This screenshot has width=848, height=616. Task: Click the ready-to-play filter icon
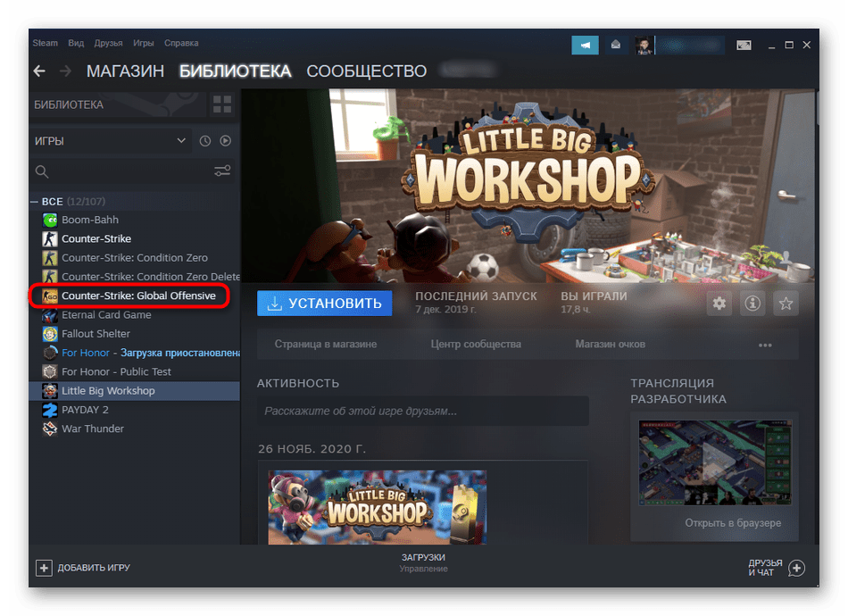tap(226, 141)
